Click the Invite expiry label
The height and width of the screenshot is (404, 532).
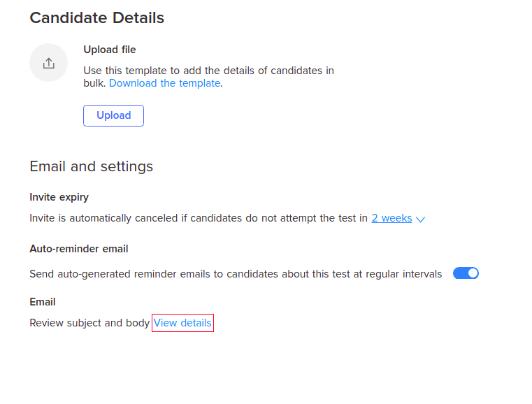point(59,197)
